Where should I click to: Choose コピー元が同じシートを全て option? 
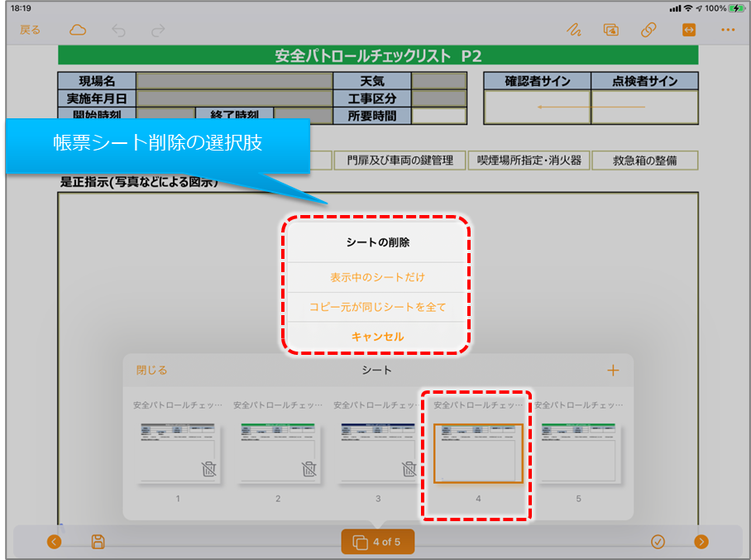click(x=377, y=307)
